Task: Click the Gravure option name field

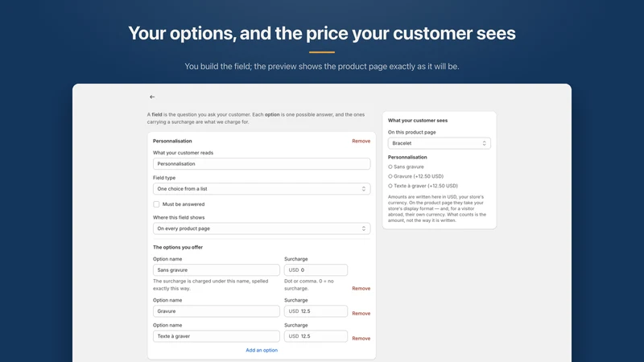Action: (x=217, y=311)
